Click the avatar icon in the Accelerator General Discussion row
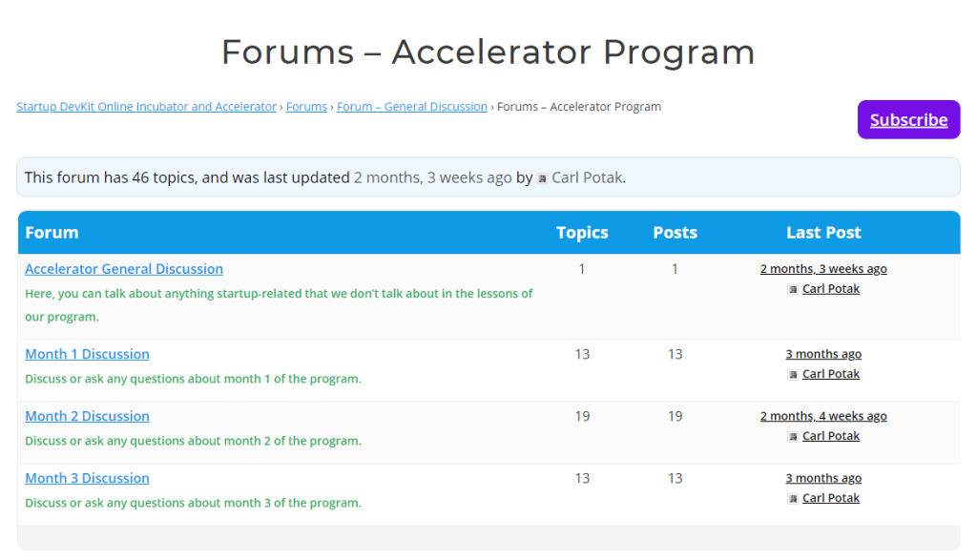The image size is (977, 560). (x=792, y=288)
